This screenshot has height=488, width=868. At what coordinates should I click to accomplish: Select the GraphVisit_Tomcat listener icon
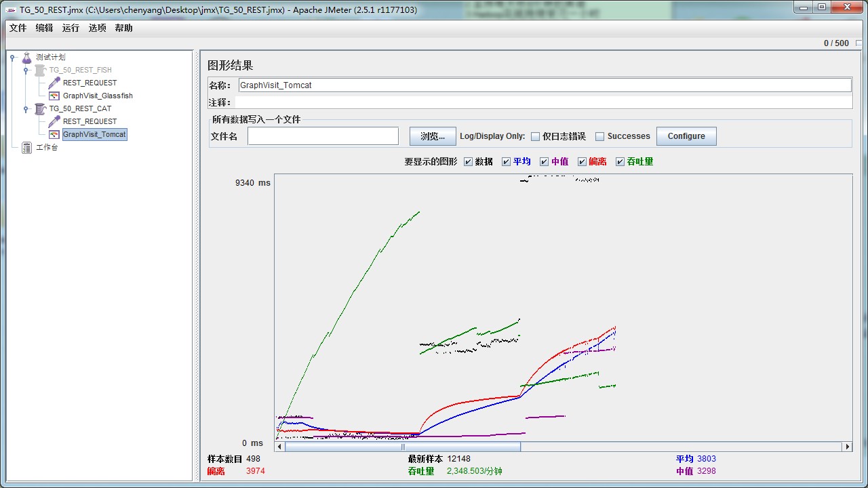click(x=54, y=134)
